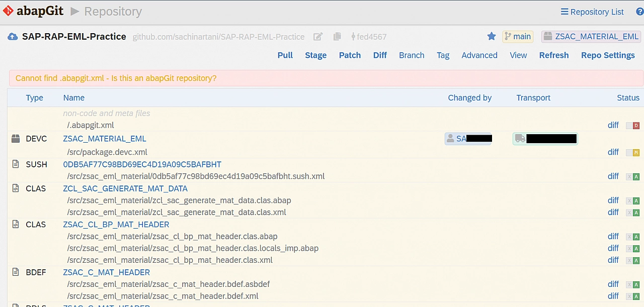Viewport: 644px width, 307px height.
Task: Click the cloud icon beside repository name
Action: (13, 37)
